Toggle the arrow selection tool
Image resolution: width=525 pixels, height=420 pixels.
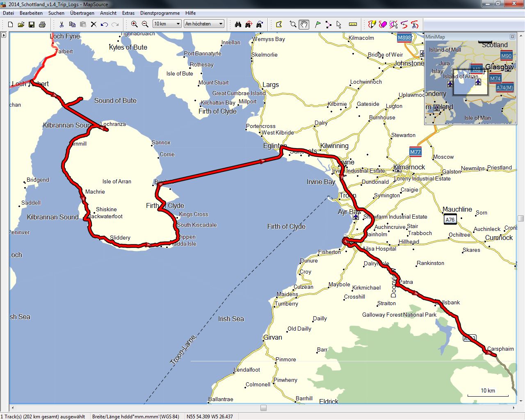pos(339,25)
